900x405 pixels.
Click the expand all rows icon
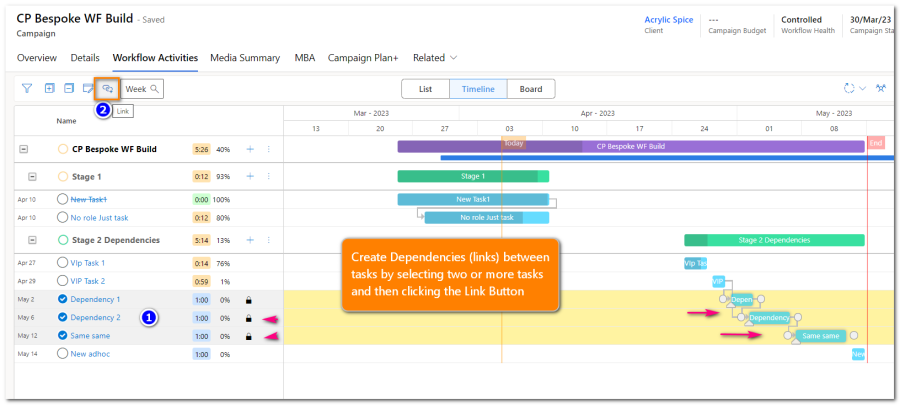point(49,89)
